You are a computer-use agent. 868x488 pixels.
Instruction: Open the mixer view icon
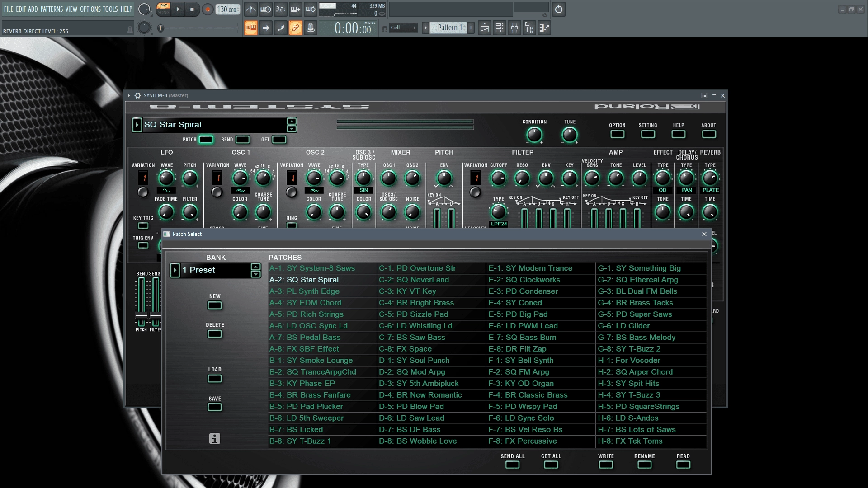(514, 28)
